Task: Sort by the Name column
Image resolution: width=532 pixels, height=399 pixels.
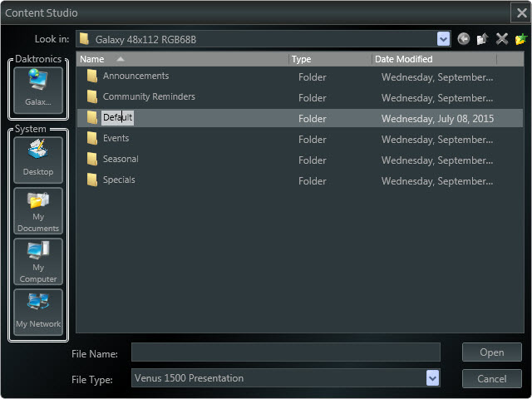Action: click(183, 59)
